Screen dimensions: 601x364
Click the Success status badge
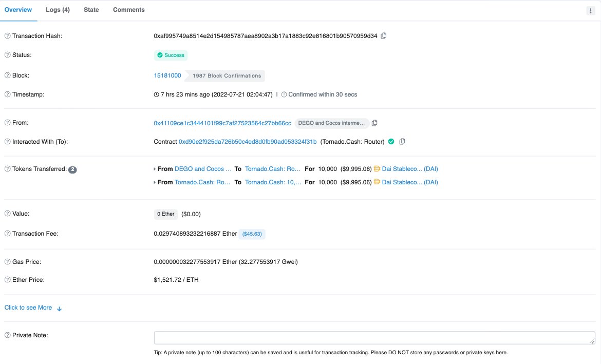(171, 55)
